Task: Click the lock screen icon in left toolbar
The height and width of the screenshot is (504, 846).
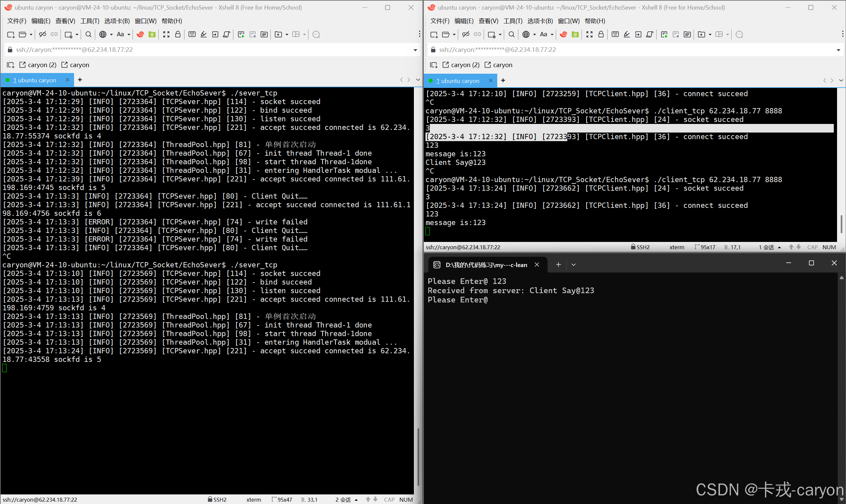Action: (x=178, y=34)
